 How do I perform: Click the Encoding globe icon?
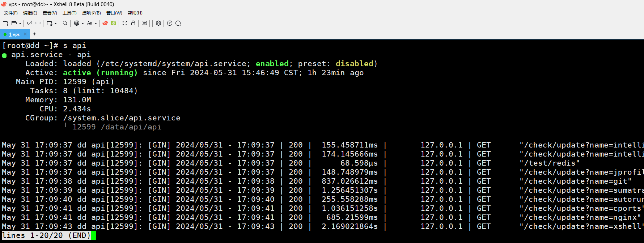point(77,23)
